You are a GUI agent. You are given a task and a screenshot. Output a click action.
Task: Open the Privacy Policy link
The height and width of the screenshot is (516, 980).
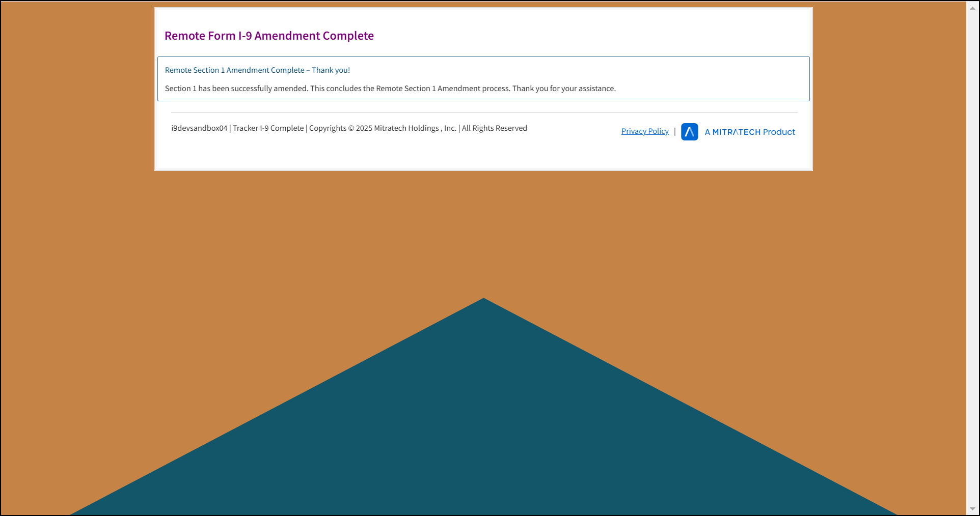click(x=645, y=131)
